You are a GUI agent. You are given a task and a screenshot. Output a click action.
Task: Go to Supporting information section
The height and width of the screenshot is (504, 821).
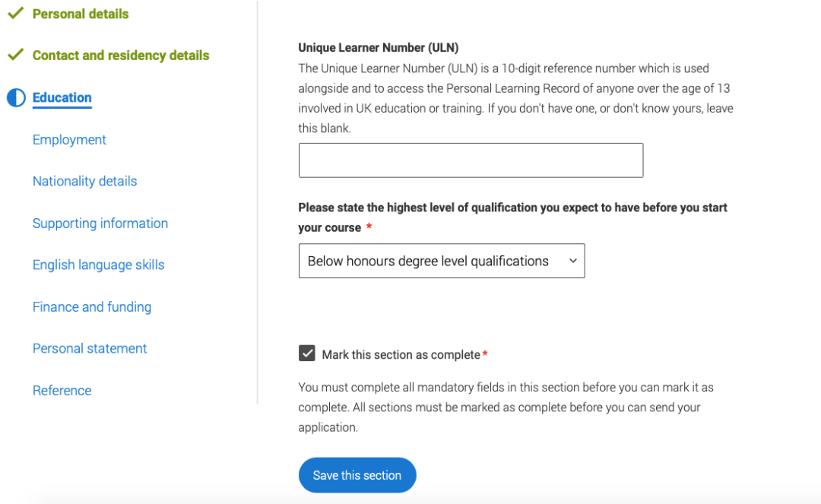click(100, 223)
